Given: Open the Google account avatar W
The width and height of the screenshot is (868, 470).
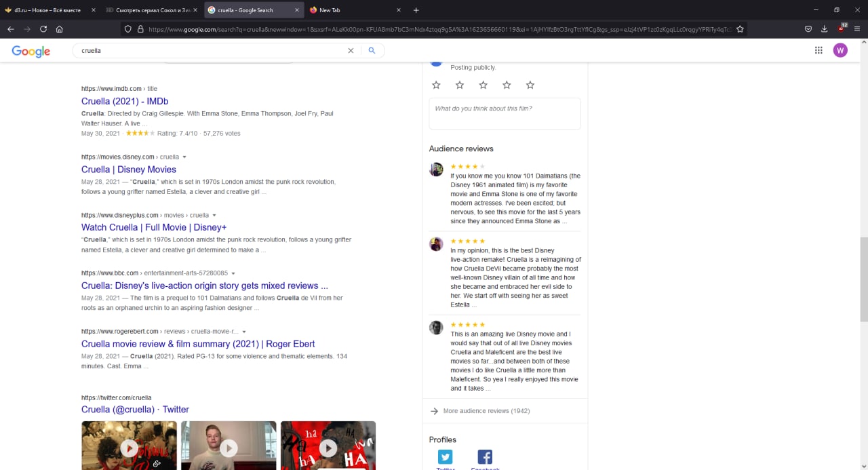Looking at the screenshot, I should tap(840, 50).
